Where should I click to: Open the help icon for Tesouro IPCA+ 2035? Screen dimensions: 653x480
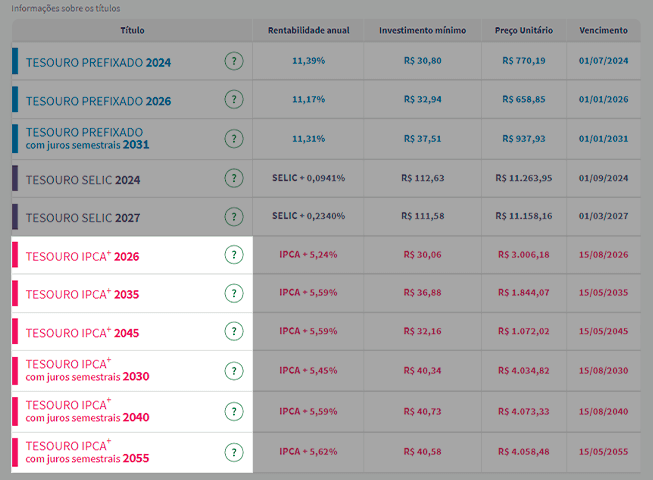click(x=234, y=293)
